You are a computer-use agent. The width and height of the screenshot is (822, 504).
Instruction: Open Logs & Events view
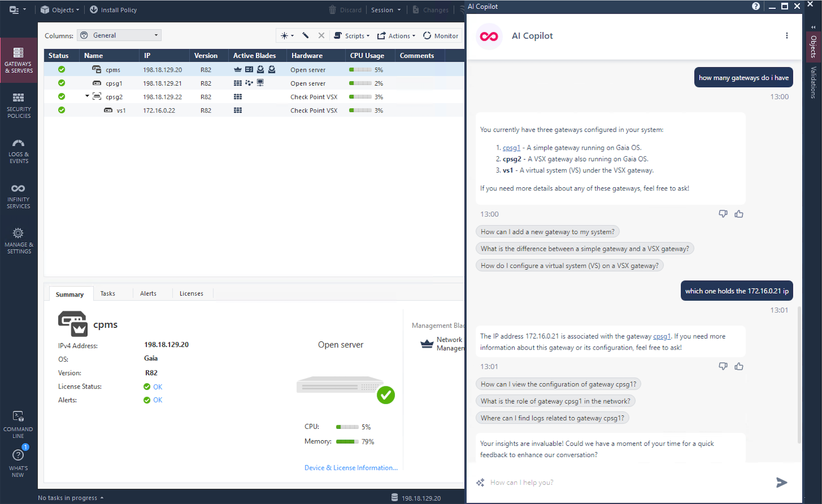(x=18, y=151)
